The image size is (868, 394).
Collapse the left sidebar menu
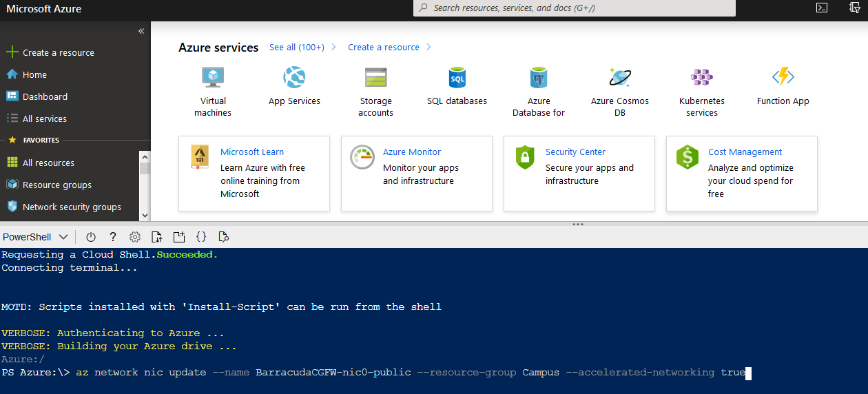click(141, 31)
